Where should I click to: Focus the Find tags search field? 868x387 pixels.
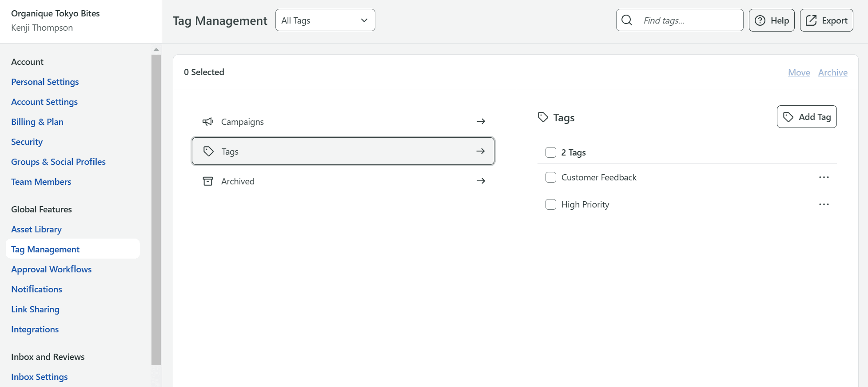[x=689, y=20]
